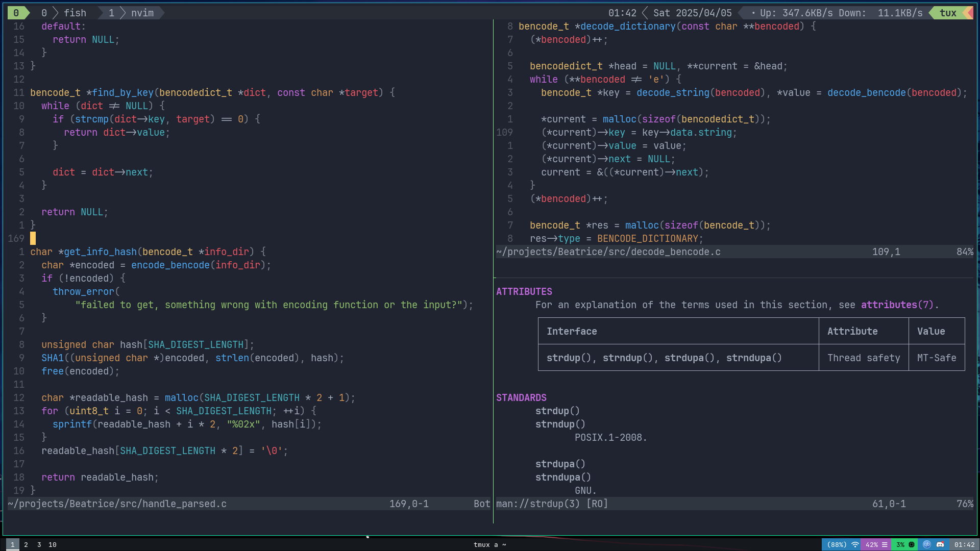Click the ATTRIBUTES section heading
This screenshot has width=980, height=551.
click(524, 291)
